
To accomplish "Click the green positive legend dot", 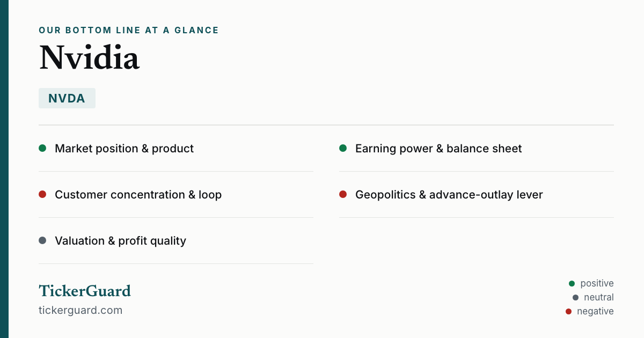I will coord(572,283).
